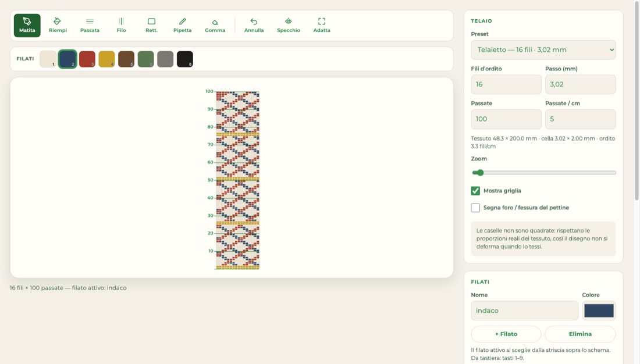Edit the Passate / cm field
Screen dimensions: 640x364
[581, 119]
